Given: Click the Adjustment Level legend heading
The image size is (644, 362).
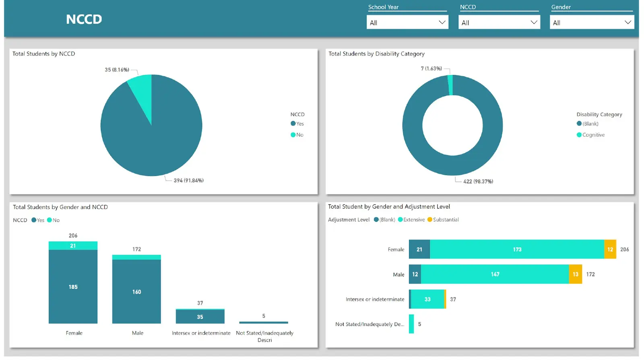Looking at the screenshot, I should [x=349, y=220].
